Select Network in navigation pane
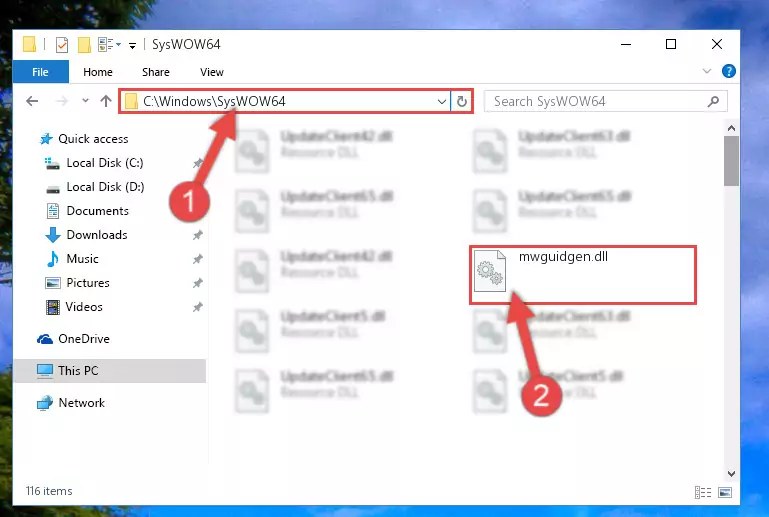Screen dimensions: 769x517 (81, 403)
